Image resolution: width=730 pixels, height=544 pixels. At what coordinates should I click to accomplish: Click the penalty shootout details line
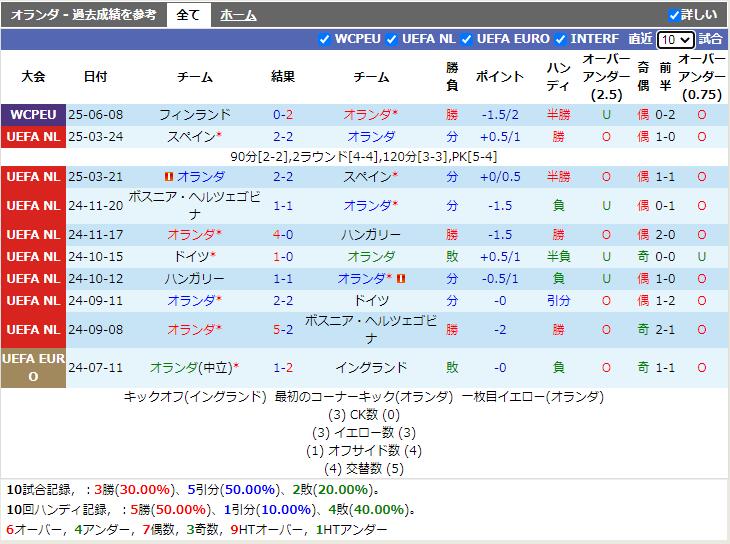point(364,156)
